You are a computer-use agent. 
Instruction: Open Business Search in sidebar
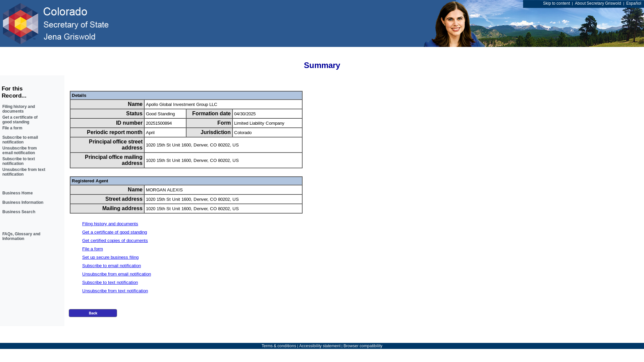(19, 212)
